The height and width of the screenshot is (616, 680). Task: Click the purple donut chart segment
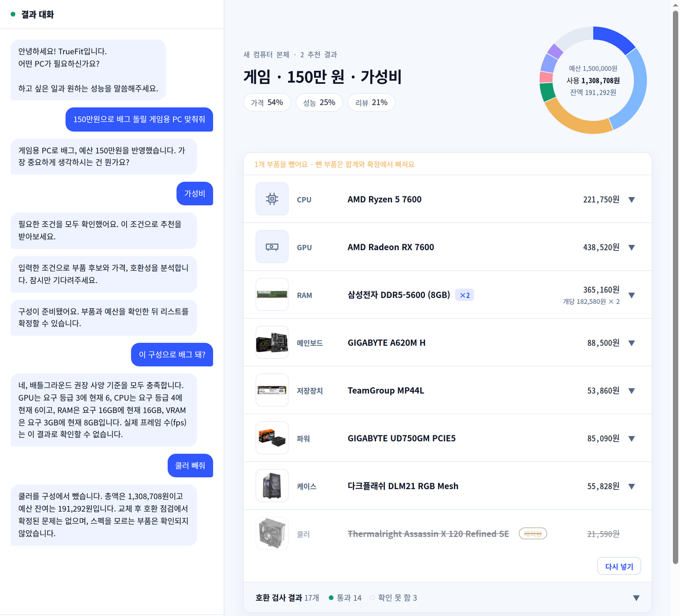pyautogui.click(x=555, y=51)
